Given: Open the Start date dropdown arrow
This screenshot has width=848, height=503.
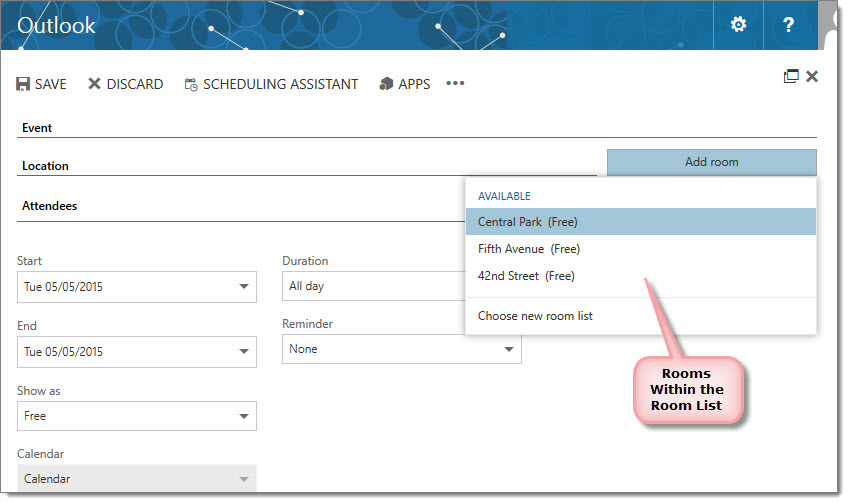Looking at the screenshot, I should click(x=244, y=287).
